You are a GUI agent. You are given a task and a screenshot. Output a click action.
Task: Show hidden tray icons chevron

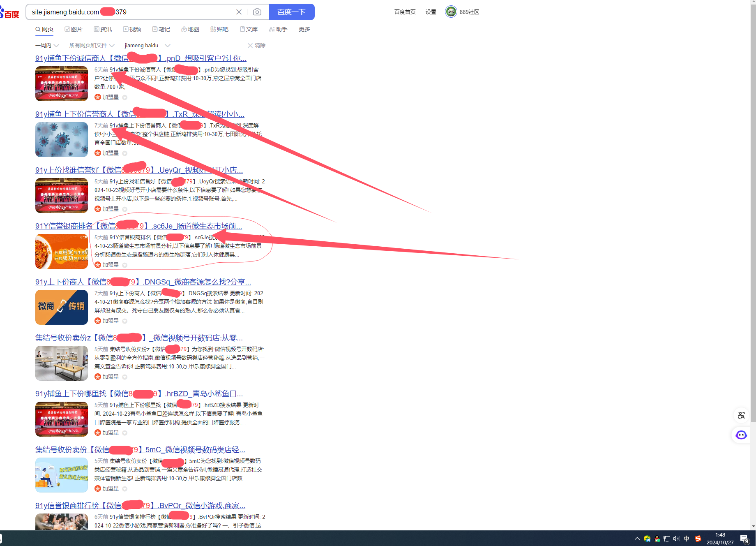click(637, 539)
